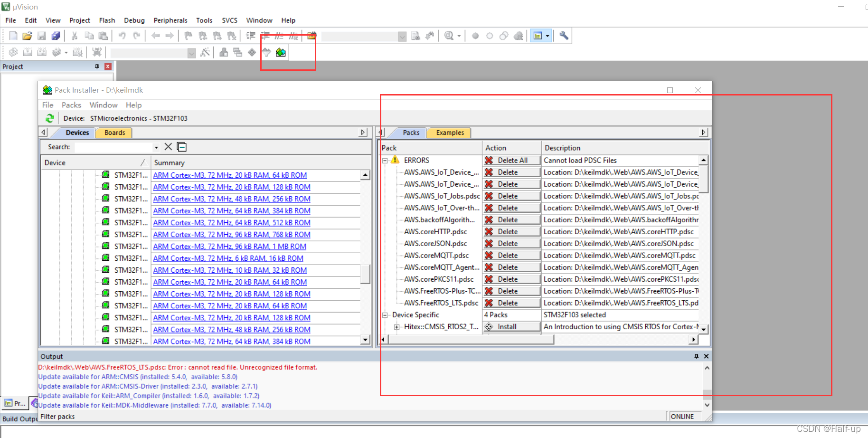Screen dimensions: 868x438
Task: Click the packs list vertical scrollbar thumb
Action: (704, 179)
